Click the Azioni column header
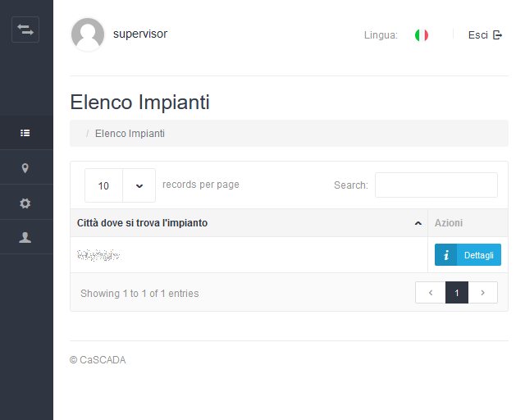 (449, 223)
